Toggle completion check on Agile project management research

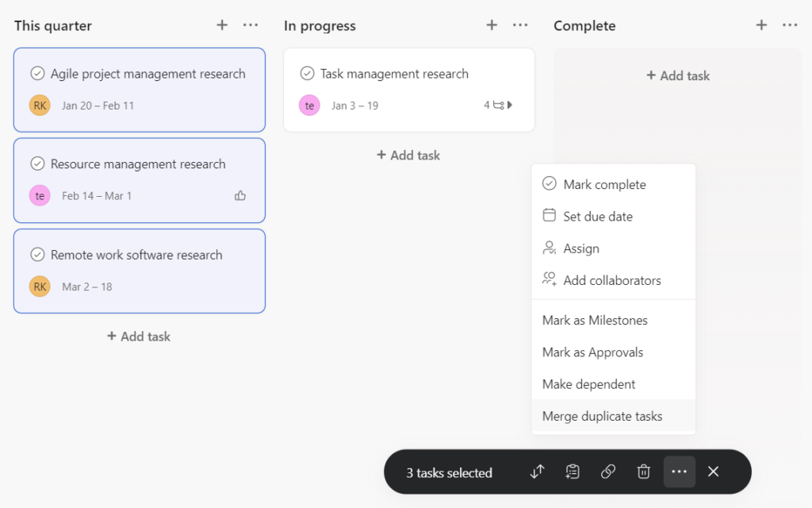pos(37,74)
